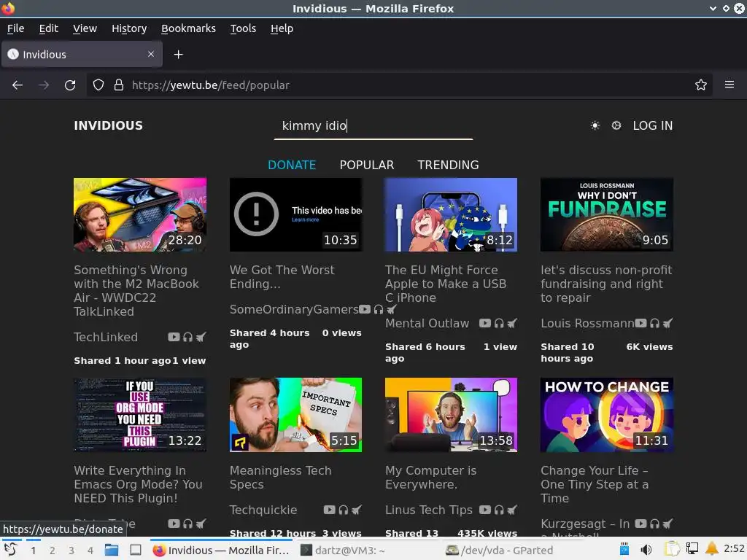This screenshot has height=560, width=747.
Task: Open the 'Why I Don't Fundraise' thumbnail
Action: tap(607, 215)
